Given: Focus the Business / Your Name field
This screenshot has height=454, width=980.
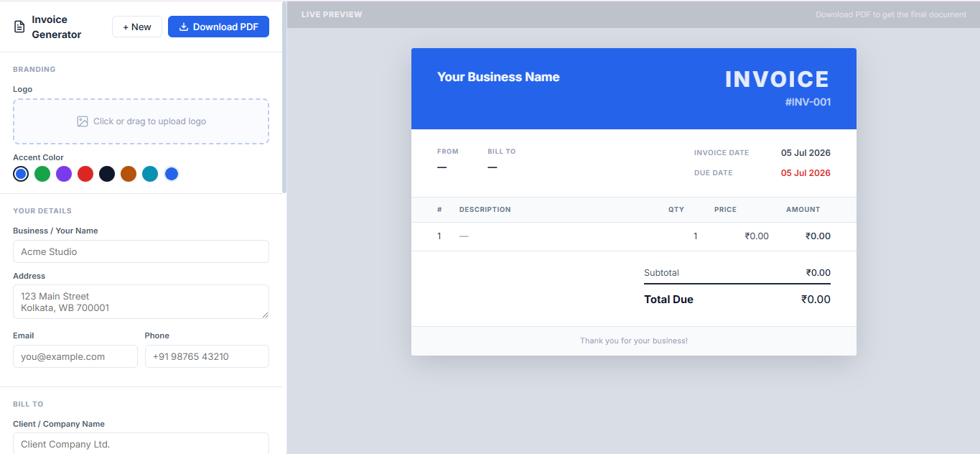Looking at the screenshot, I should coord(141,251).
